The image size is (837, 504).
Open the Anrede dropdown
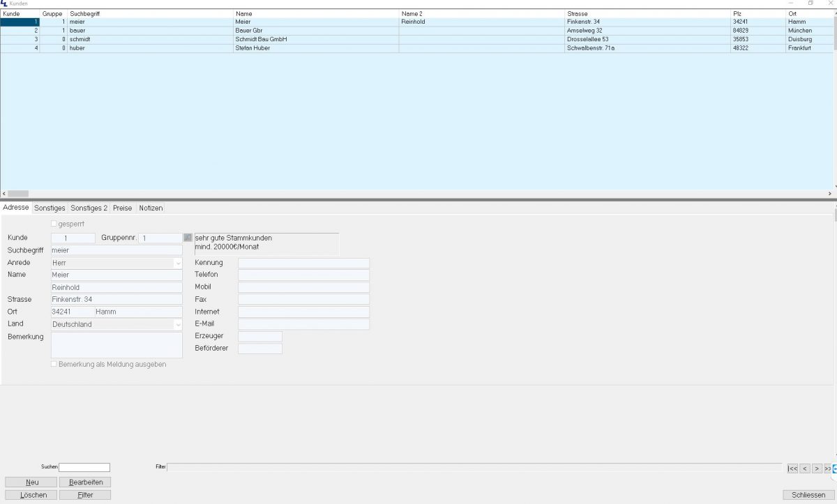pyautogui.click(x=177, y=264)
